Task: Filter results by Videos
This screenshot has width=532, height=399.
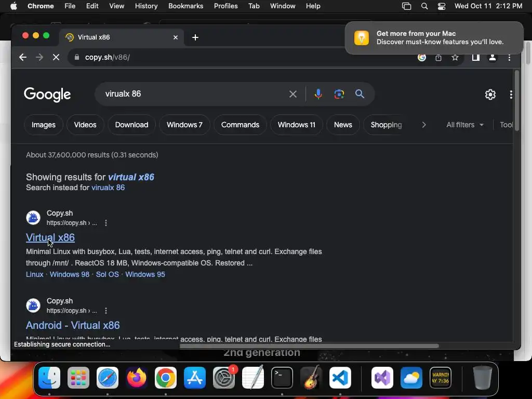Action: (85, 125)
